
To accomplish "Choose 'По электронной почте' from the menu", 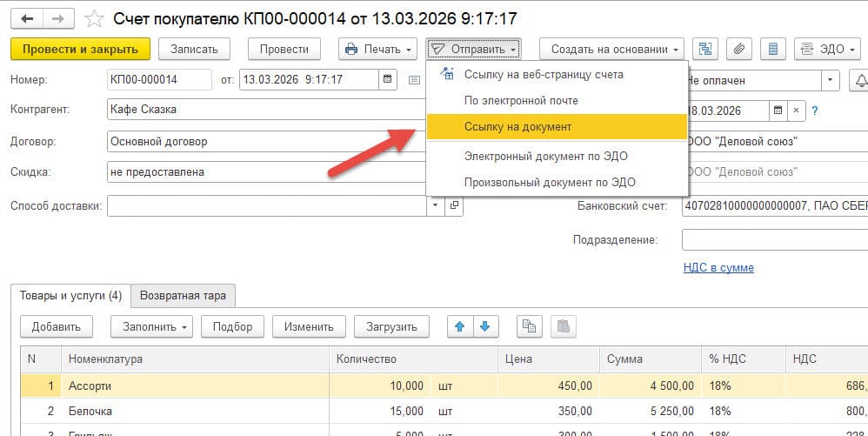I will (520, 100).
